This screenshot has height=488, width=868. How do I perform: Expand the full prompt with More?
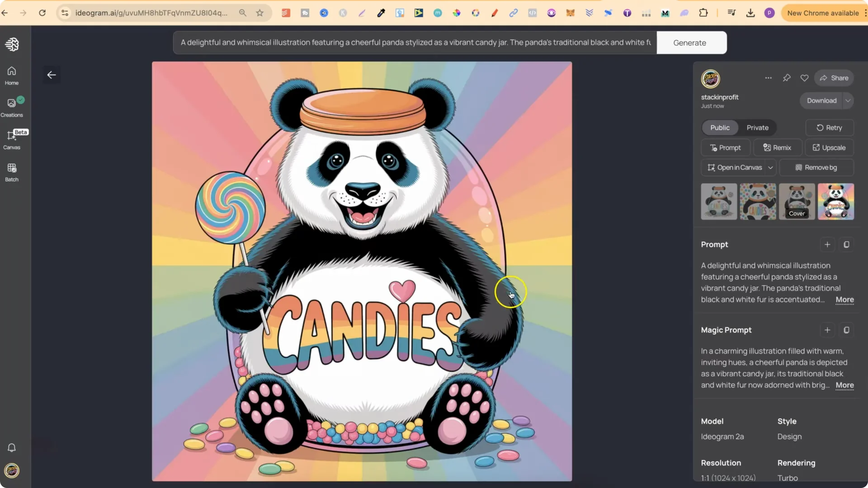[844, 300]
